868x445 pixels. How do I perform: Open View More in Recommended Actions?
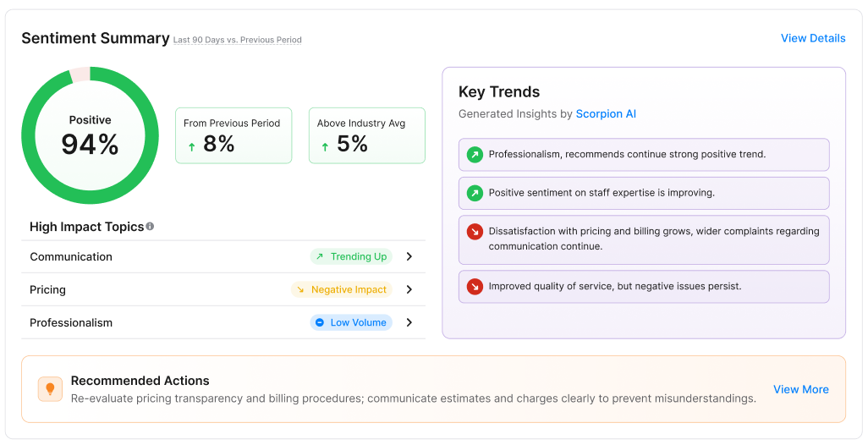click(800, 389)
